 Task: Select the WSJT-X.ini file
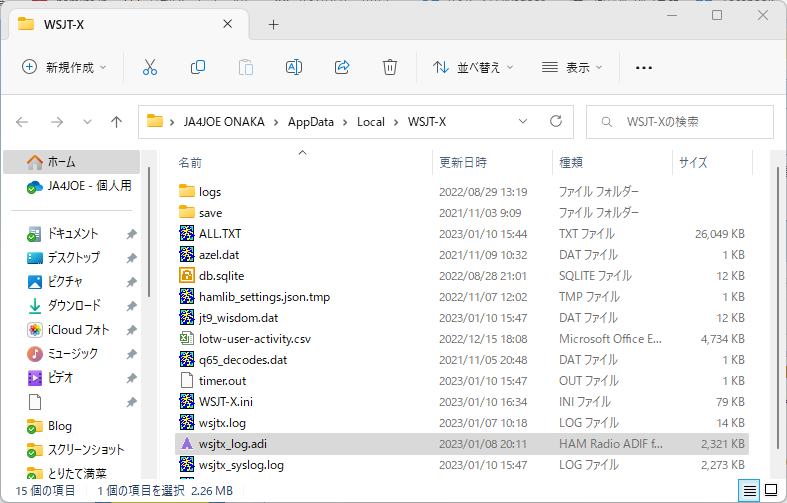pos(462,402)
